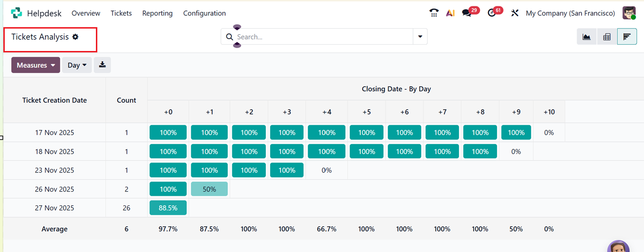Expand the Measures dropdown
The image size is (644, 252).
[36, 65]
